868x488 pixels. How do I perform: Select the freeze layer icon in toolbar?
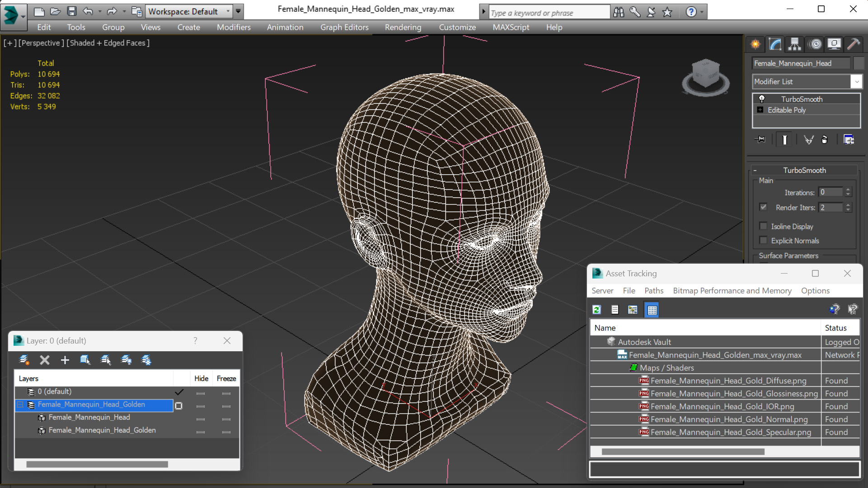click(x=147, y=359)
